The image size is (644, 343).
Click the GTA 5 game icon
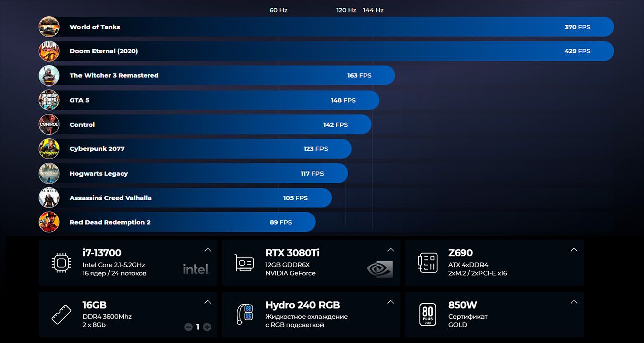pyautogui.click(x=49, y=100)
